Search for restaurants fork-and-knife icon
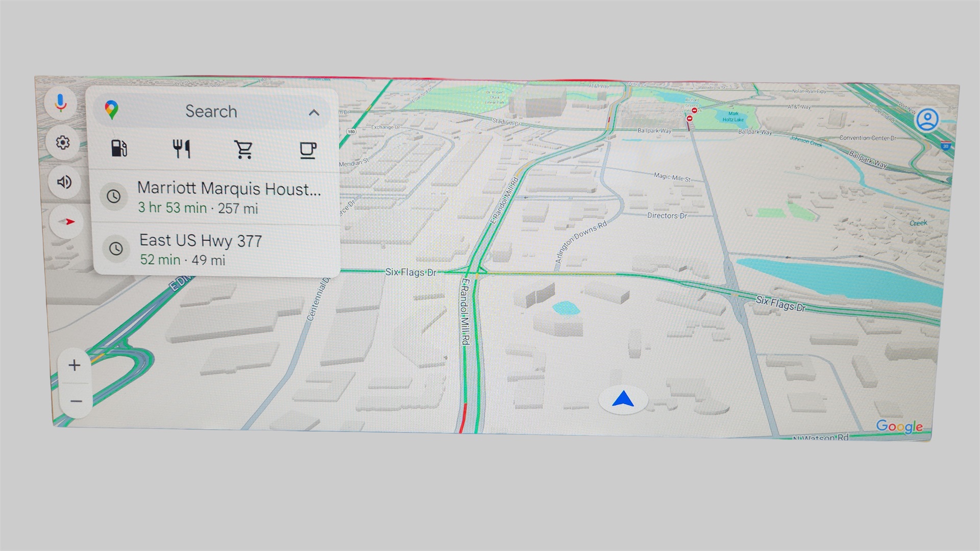Screen dimensions: 980x551 coord(182,149)
